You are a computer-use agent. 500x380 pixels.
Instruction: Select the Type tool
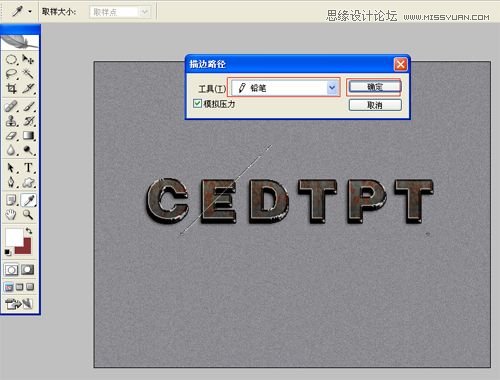(x=28, y=167)
